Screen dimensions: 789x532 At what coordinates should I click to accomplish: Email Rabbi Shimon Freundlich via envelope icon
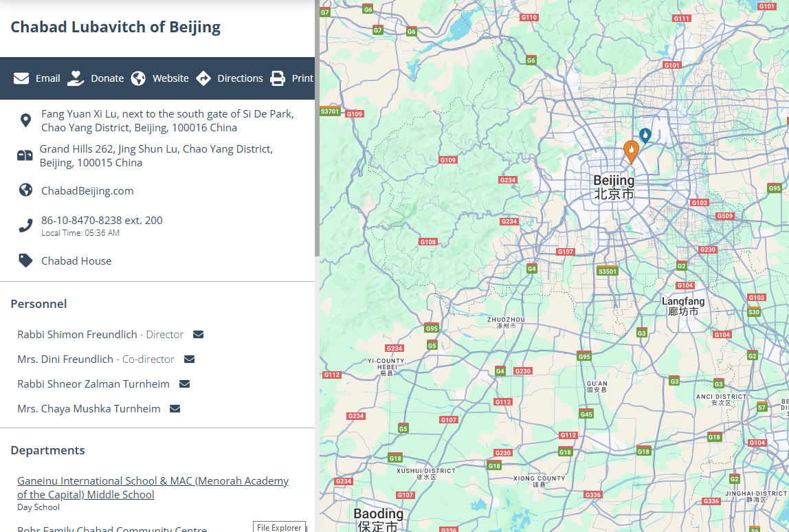[198, 334]
